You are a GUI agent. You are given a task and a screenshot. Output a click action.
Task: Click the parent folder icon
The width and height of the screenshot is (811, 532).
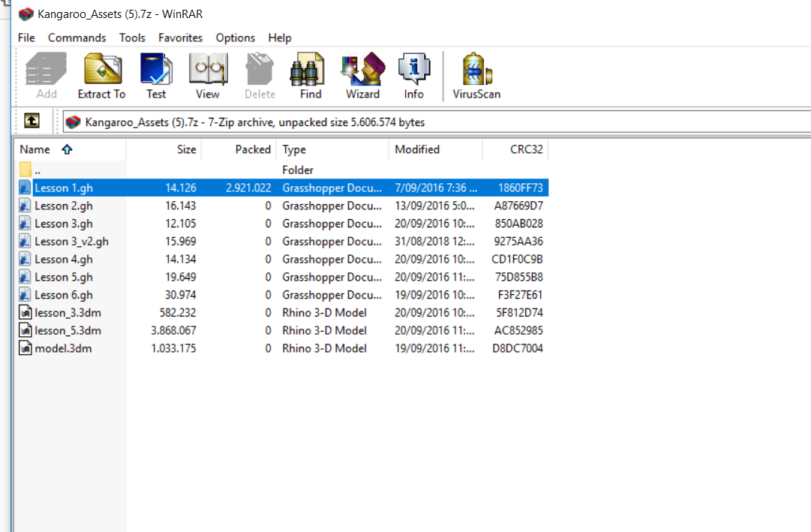coord(26,170)
